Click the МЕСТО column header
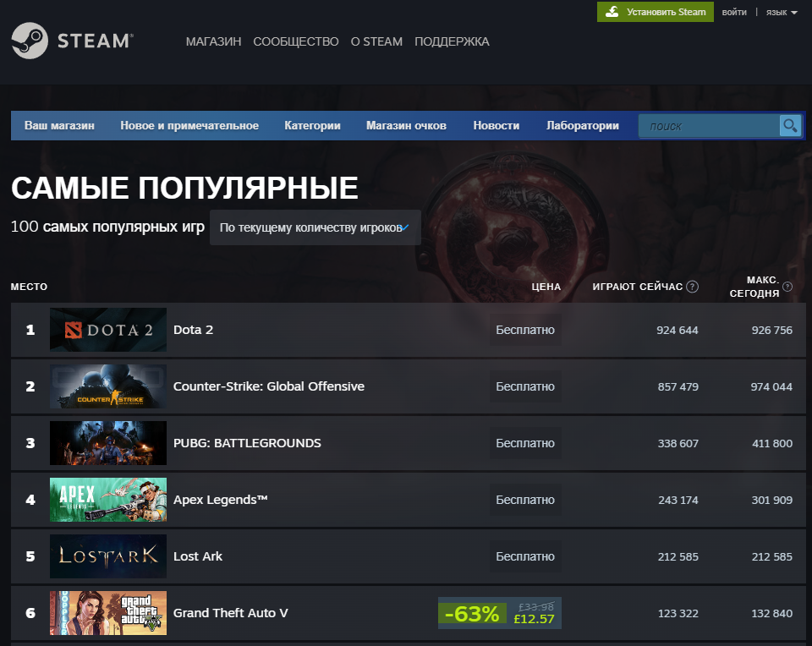Image resolution: width=812 pixels, height=646 pixels. pos(29,287)
